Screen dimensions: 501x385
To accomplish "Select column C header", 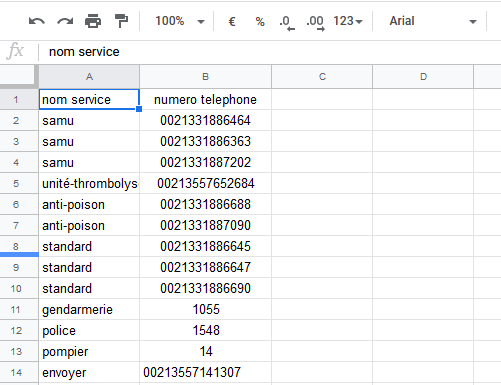I will coord(322,77).
